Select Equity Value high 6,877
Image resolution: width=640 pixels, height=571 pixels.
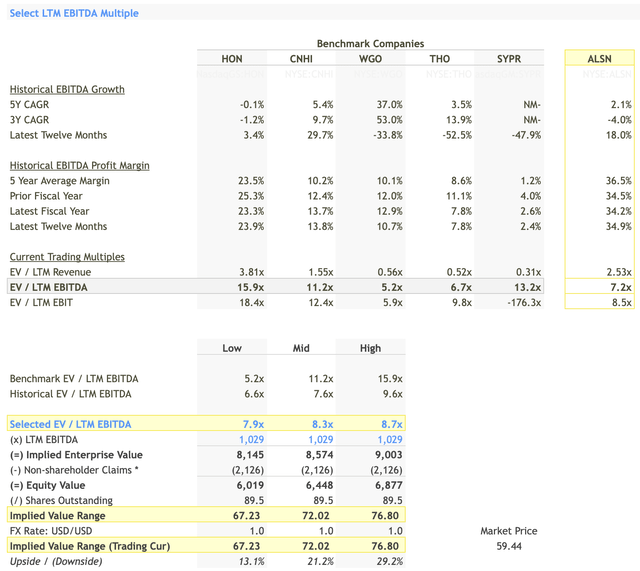(x=389, y=485)
